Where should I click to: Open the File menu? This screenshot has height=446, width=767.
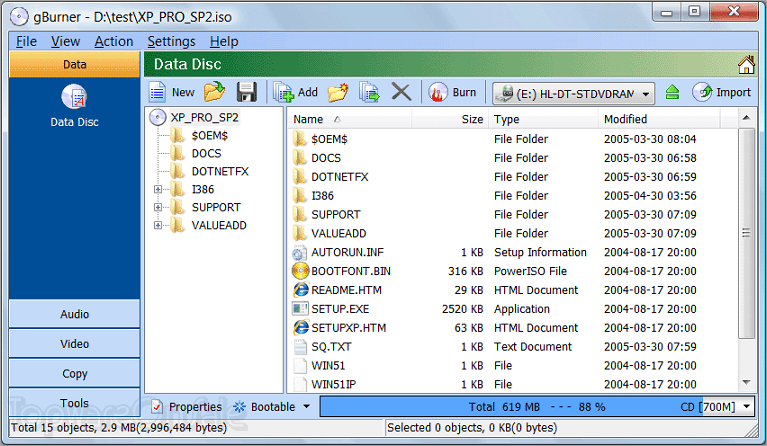click(x=26, y=42)
